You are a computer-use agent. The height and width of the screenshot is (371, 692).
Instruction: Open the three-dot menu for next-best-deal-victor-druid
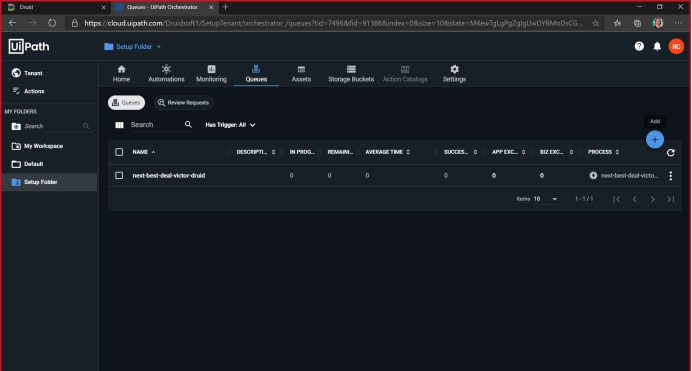[670, 176]
